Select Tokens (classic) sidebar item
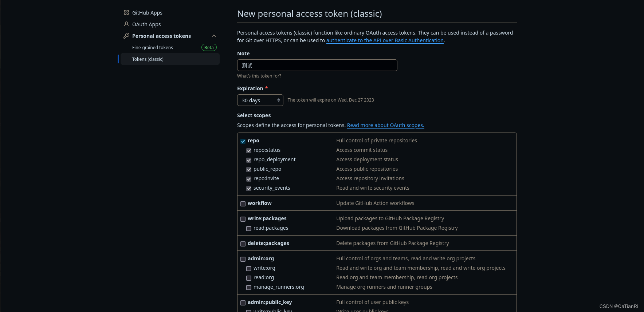The height and width of the screenshot is (312, 644). (x=170, y=59)
